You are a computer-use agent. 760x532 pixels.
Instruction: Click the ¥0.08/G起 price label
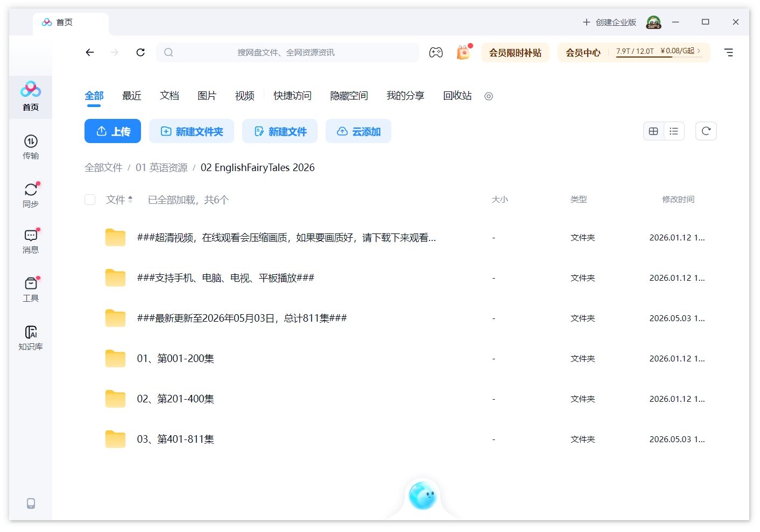677,51
